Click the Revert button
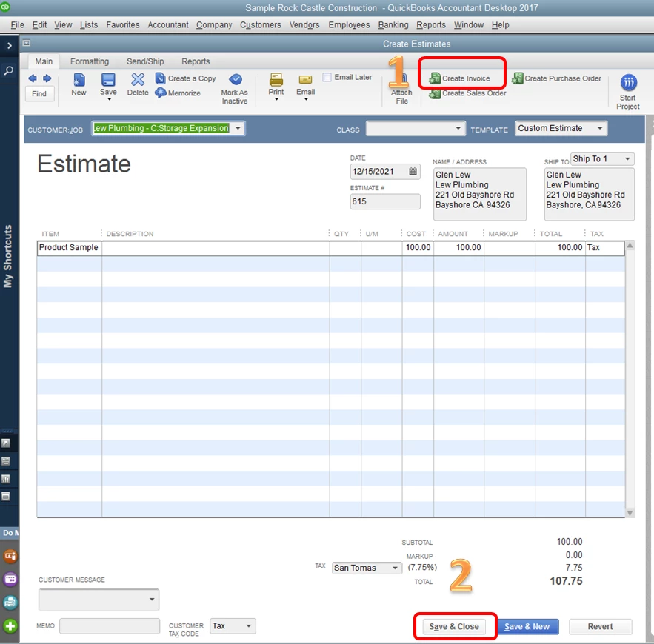Image resolution: width=654 pixels, height=644 pixels. click(x=600, y=626)
